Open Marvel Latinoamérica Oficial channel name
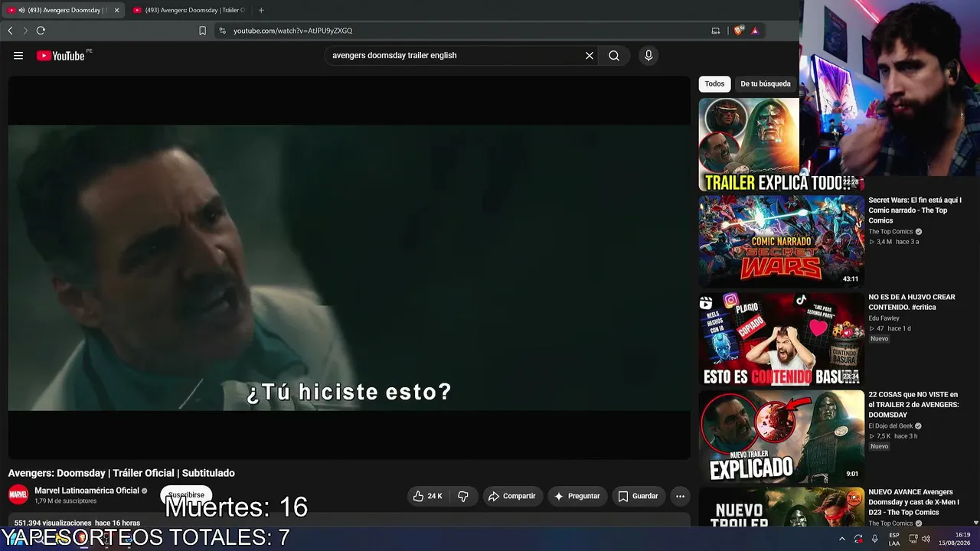Screen dimensions: 980x551 (87, 491)
